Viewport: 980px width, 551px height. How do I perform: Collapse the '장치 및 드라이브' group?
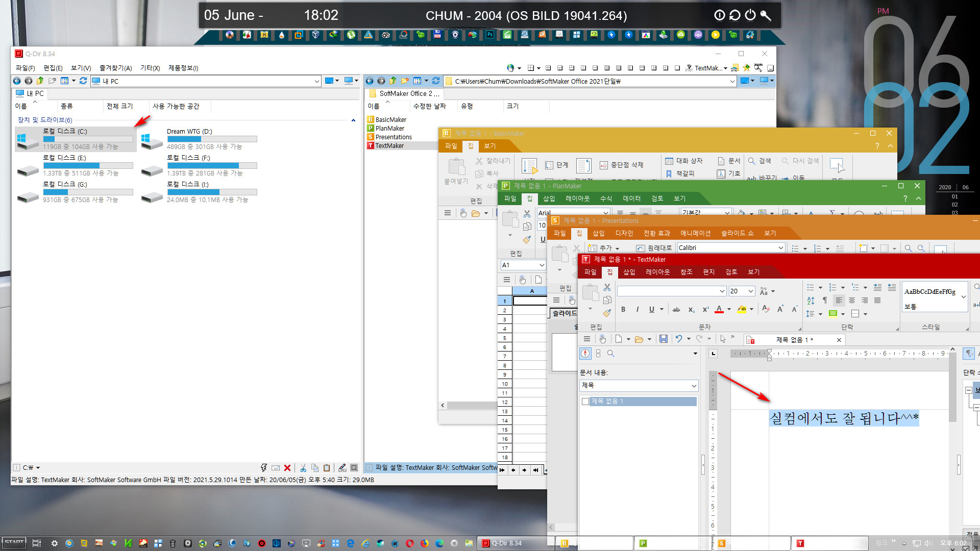[353, 120]
